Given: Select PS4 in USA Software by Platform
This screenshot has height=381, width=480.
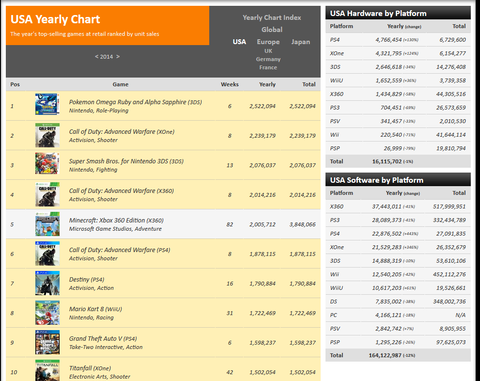Looking at the screenshot, I should click(335, 234).
